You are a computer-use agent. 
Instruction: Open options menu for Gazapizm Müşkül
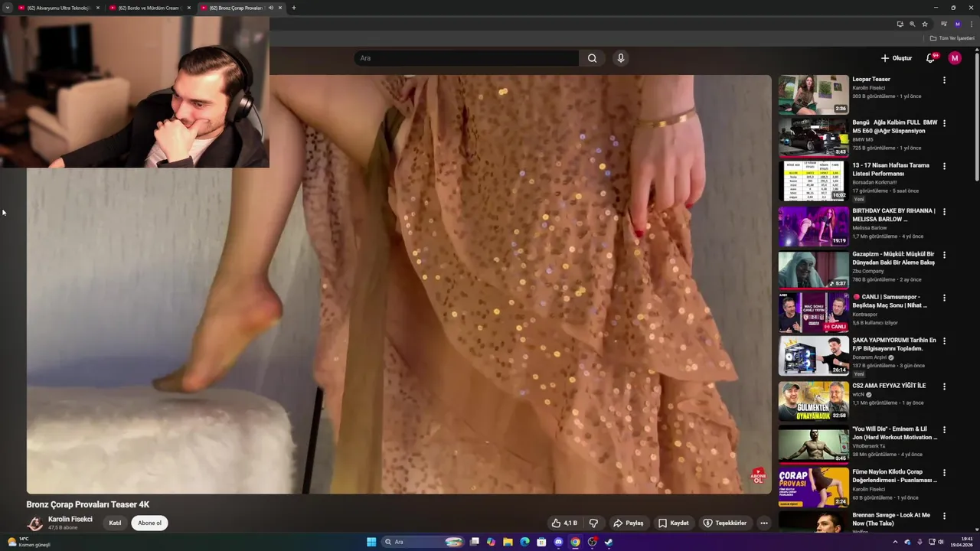coord(944,255)
